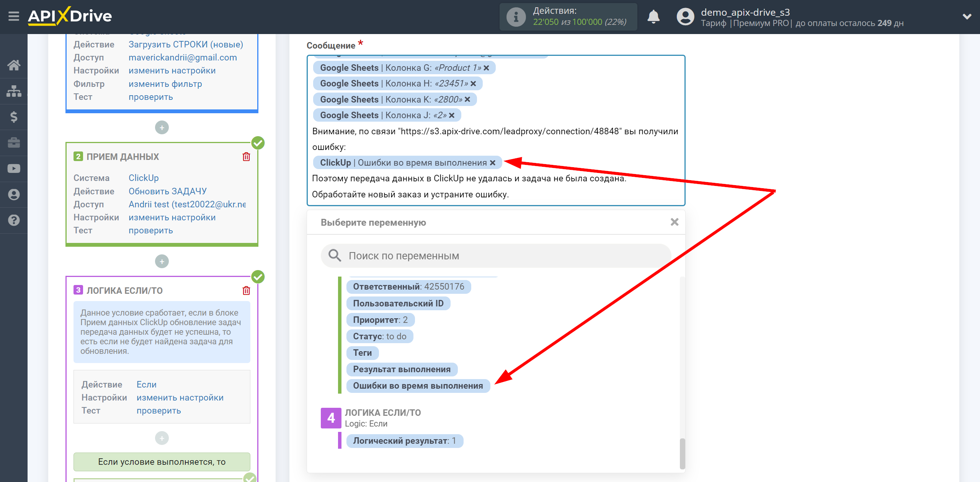Click Andrii test access link
The image size is (980, 482).
tap(187, 204)
